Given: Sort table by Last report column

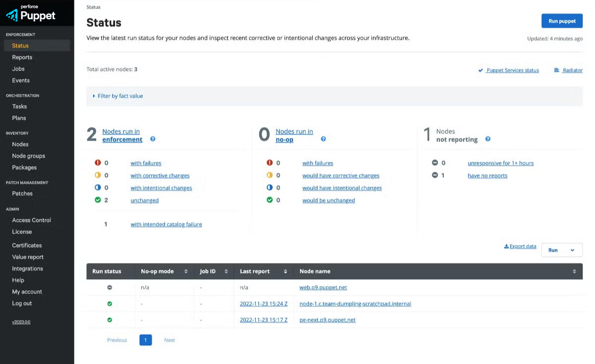Looking at the screenshot, I should pos(286,272).
